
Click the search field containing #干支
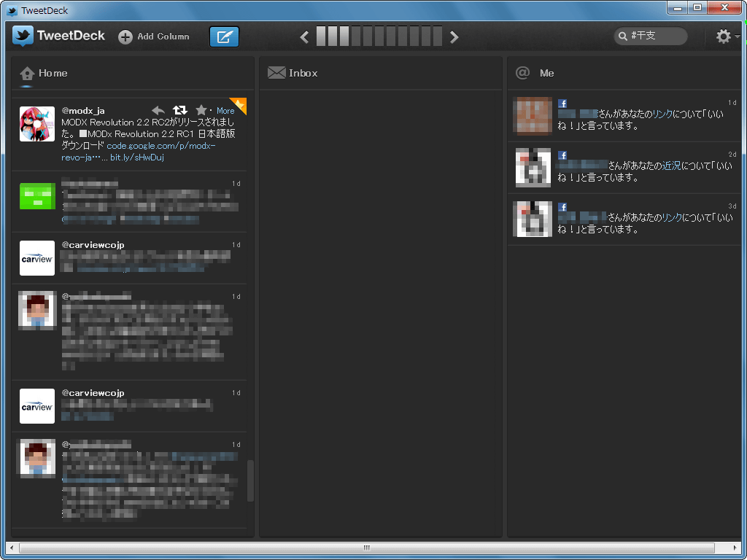tap(651, 36)
